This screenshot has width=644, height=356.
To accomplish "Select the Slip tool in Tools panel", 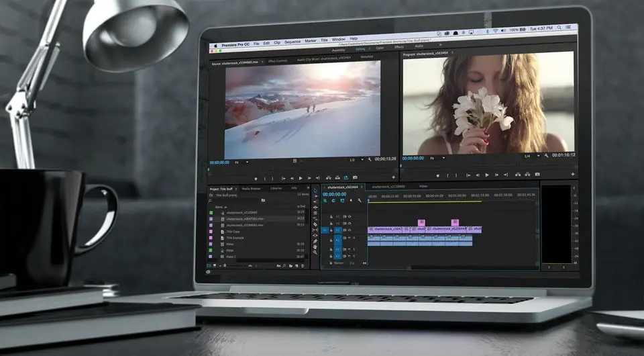I will point(315,230).
